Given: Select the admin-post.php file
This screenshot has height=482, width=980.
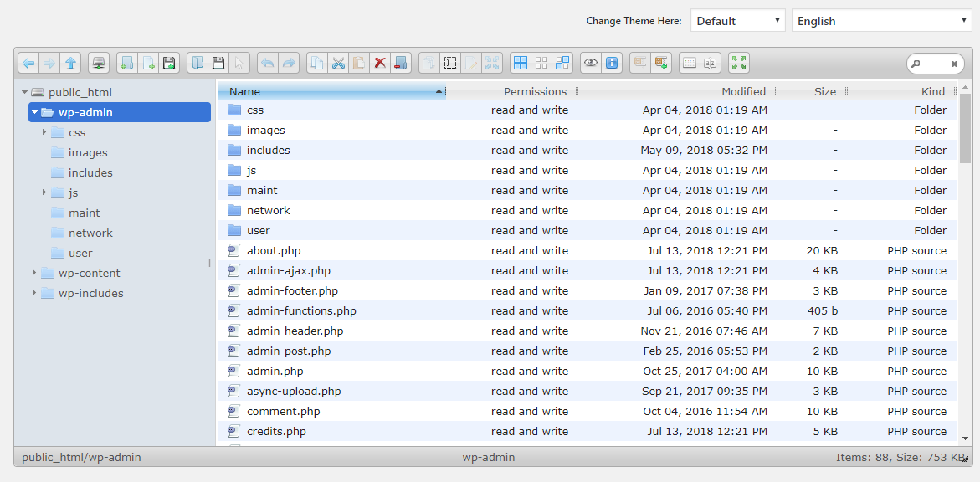Looking at the screenshot, I should click(587, 351).
